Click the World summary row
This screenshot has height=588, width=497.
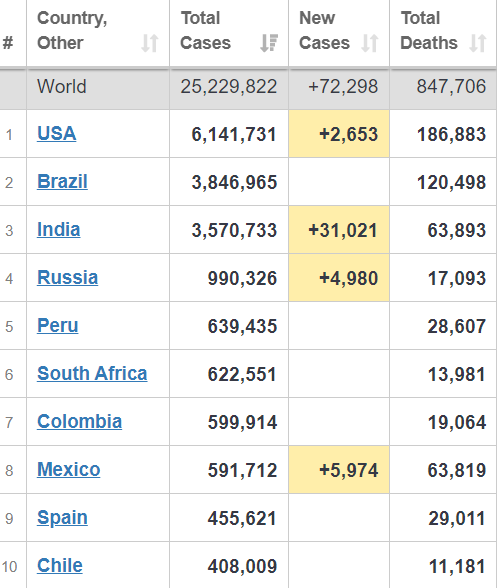248,88
